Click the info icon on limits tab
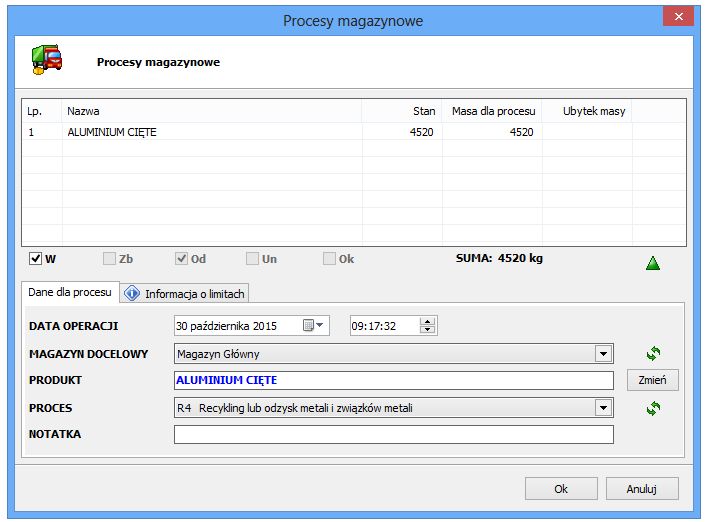706x522 pixels. pos(132,294)
